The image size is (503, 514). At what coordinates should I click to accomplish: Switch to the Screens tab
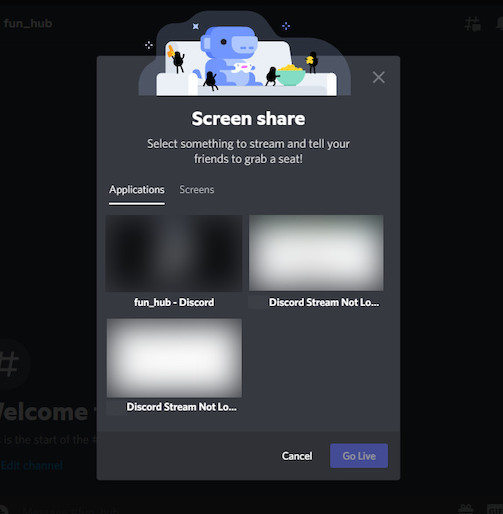click(x=197, y=190)
